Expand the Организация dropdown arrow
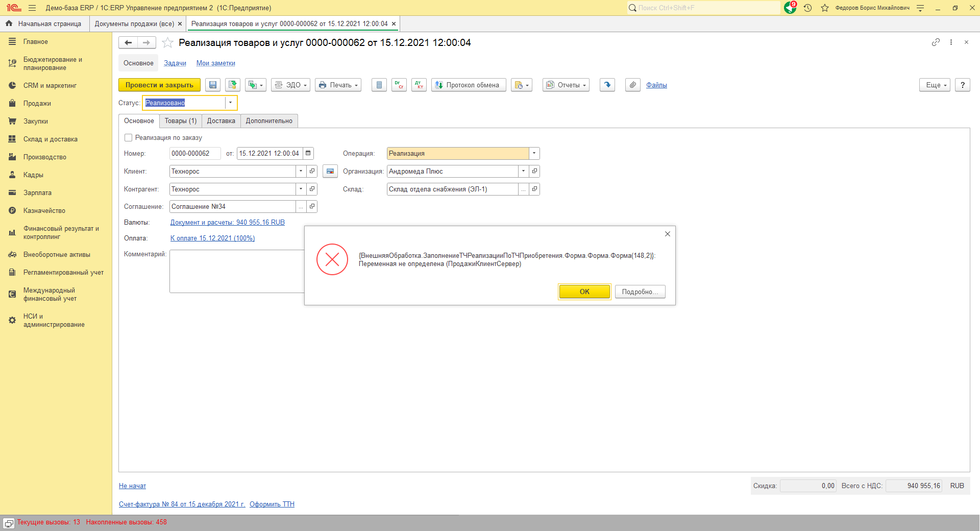Viewport: 980px width, 531px height. pos(523,171)
